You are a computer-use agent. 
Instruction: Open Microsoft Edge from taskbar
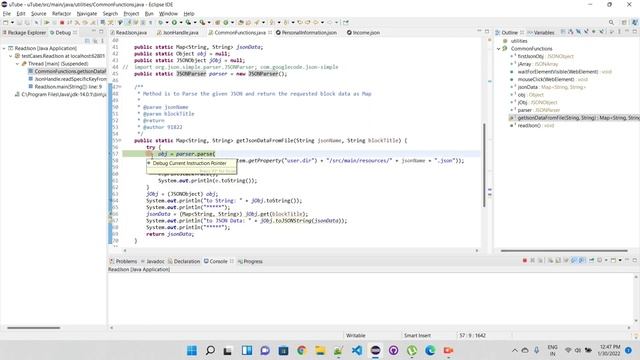pos(430,350)
